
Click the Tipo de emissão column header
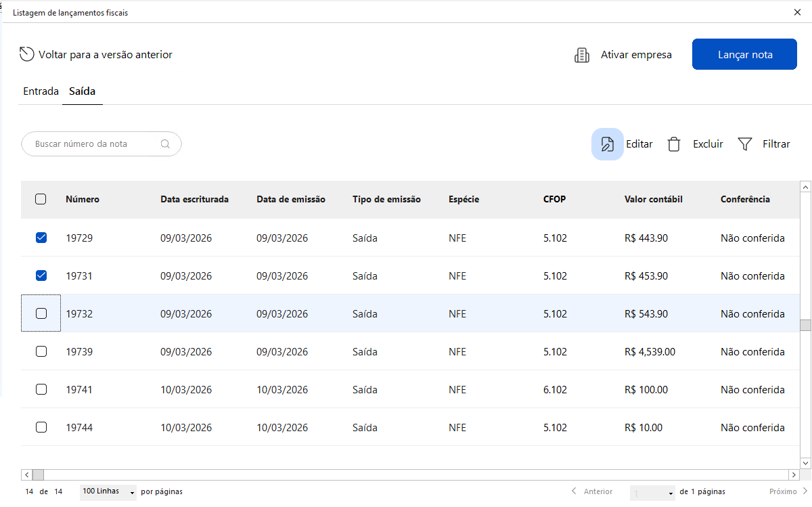386,199
